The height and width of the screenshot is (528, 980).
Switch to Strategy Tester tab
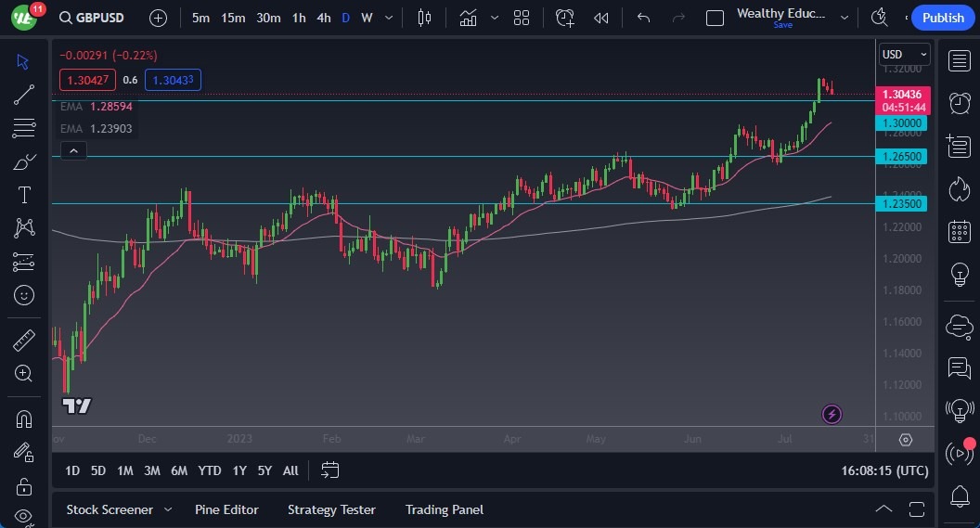point(331,509)
